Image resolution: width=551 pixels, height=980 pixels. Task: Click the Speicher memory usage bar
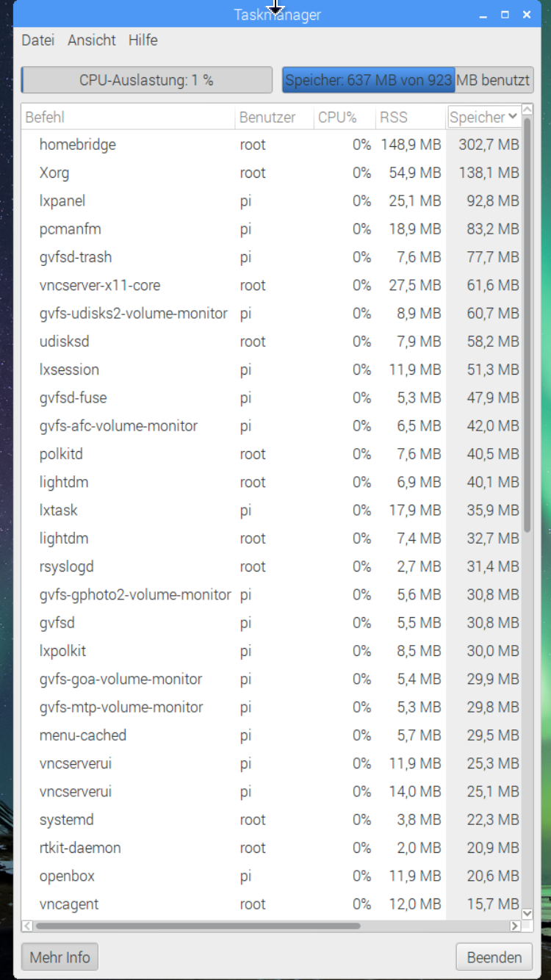407,80
